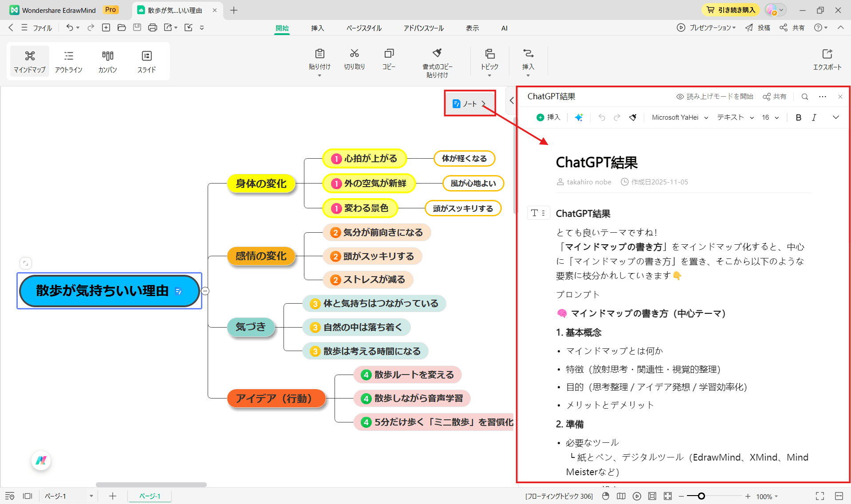Toggle bold formatting in the note editor

pyautogui.click(x=798, y=117)
